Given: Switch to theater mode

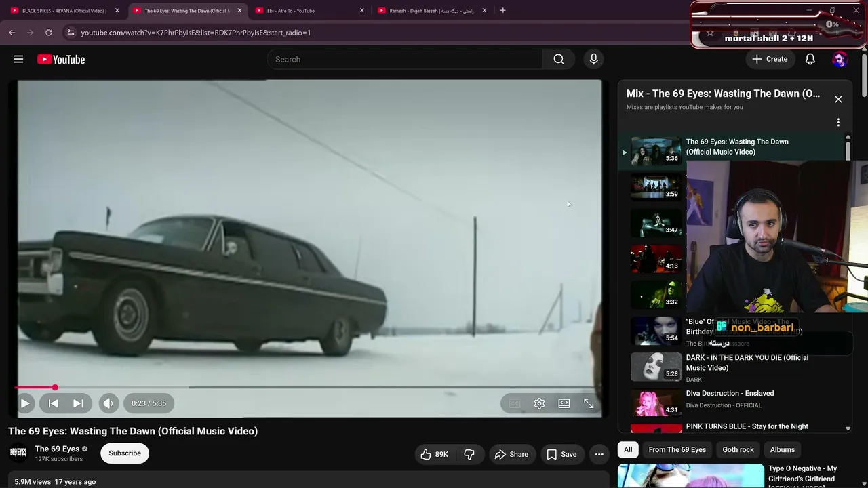Looking at the screenshot, I should pyautogui.click(x=564, y=403).
